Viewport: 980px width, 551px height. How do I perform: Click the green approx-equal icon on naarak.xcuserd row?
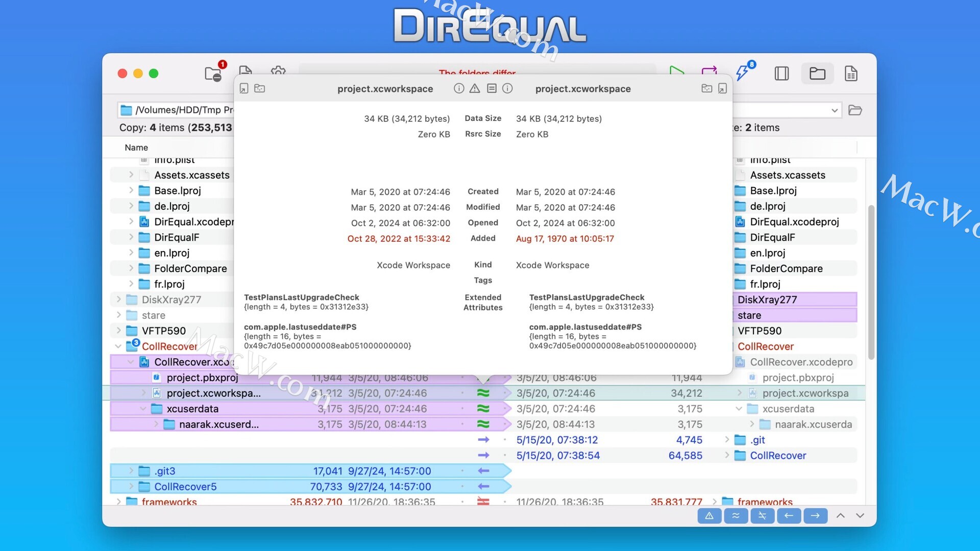click(x=483, y=424)
